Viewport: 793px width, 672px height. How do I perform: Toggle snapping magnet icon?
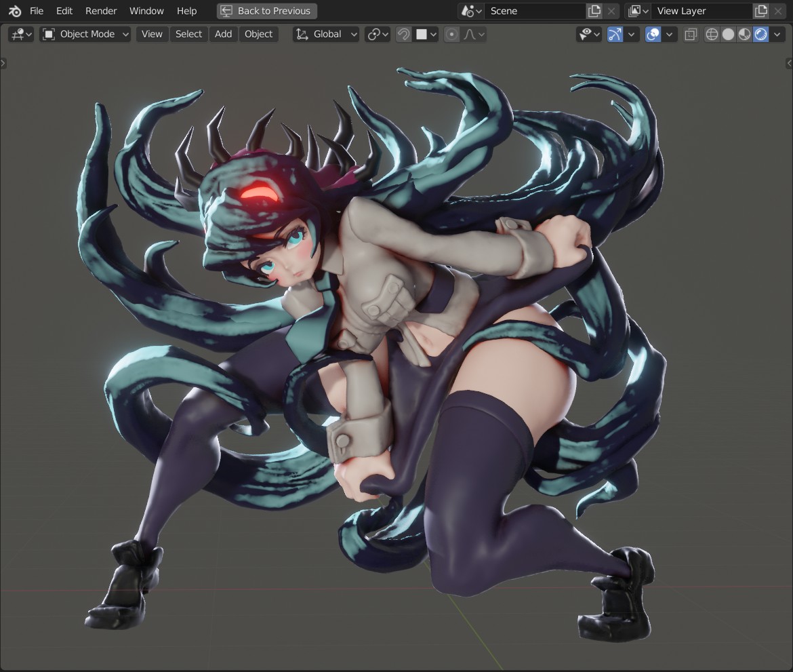point(403,34)
